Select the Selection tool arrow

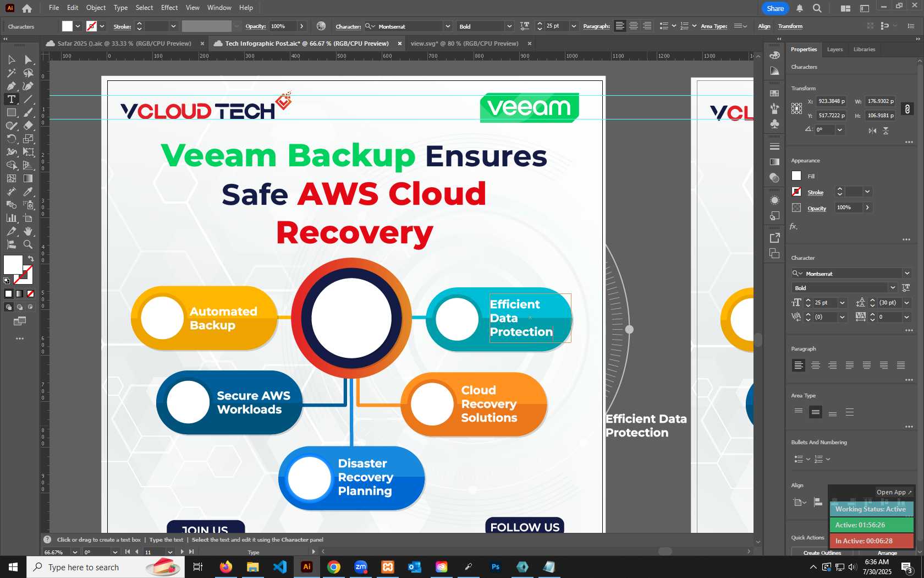point(11,59)
